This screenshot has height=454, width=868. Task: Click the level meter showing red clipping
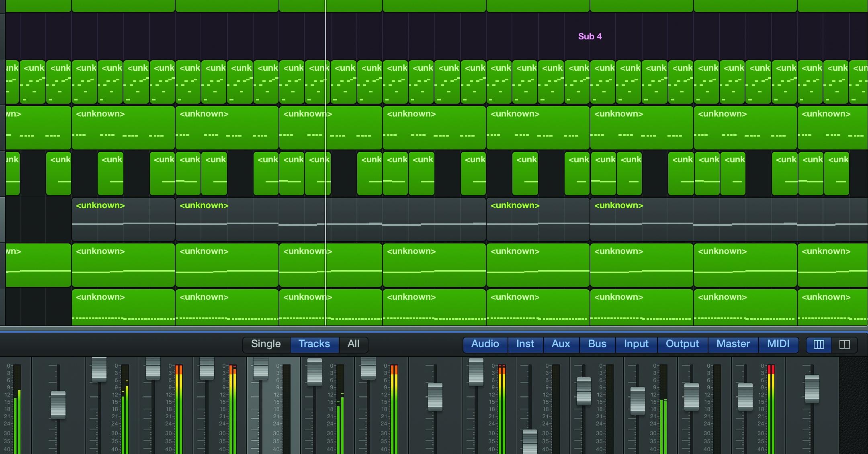tap(771, 409)
